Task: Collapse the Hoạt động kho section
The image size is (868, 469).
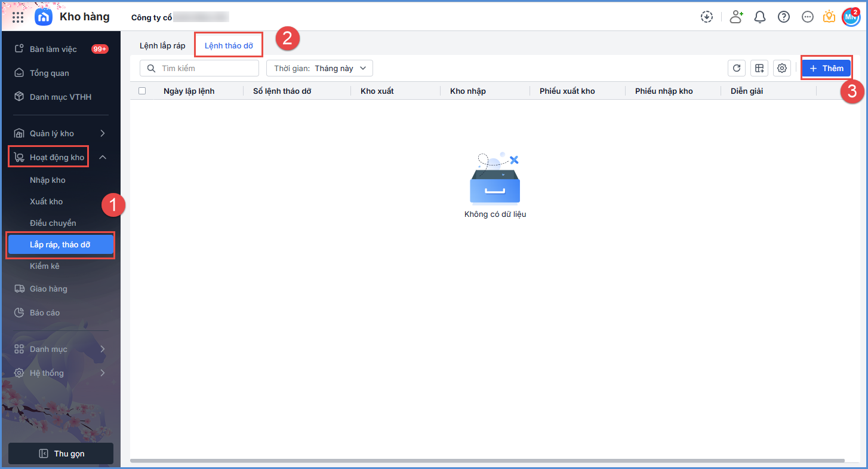Action: click(102, 157)
